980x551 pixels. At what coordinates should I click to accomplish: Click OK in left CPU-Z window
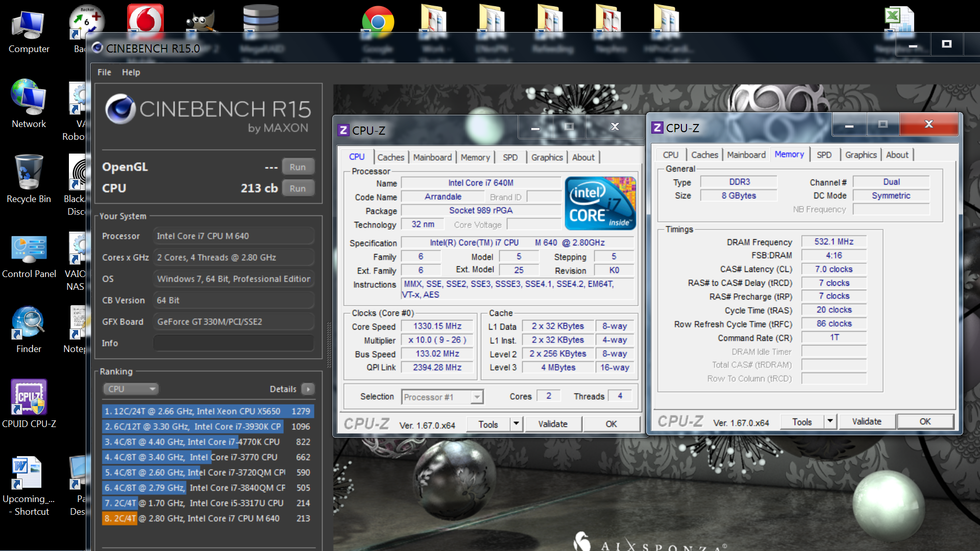coord(611,424)
